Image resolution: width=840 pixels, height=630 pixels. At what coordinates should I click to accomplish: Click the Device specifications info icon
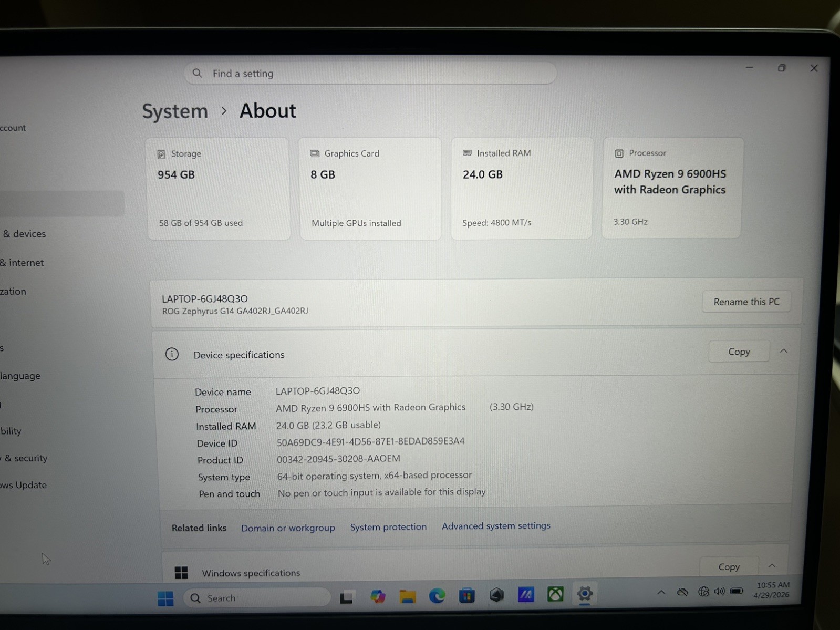point(172,354)
